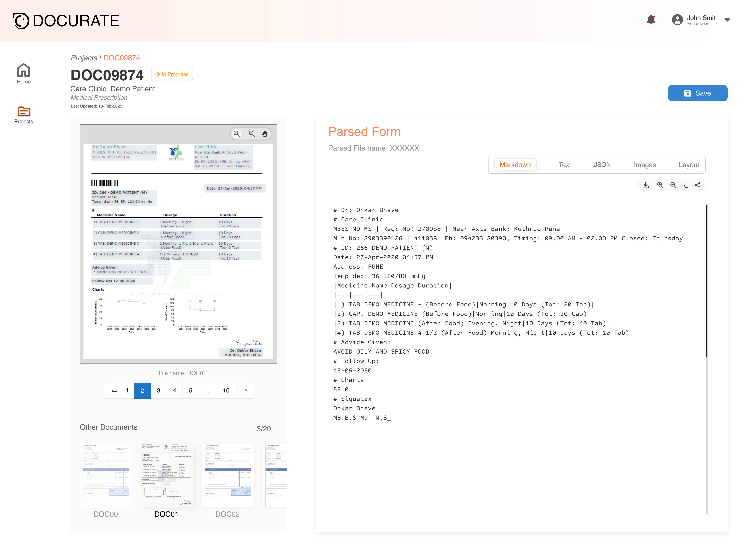Open the DOC02 invoice thumbnail

(x=228, y=475)
